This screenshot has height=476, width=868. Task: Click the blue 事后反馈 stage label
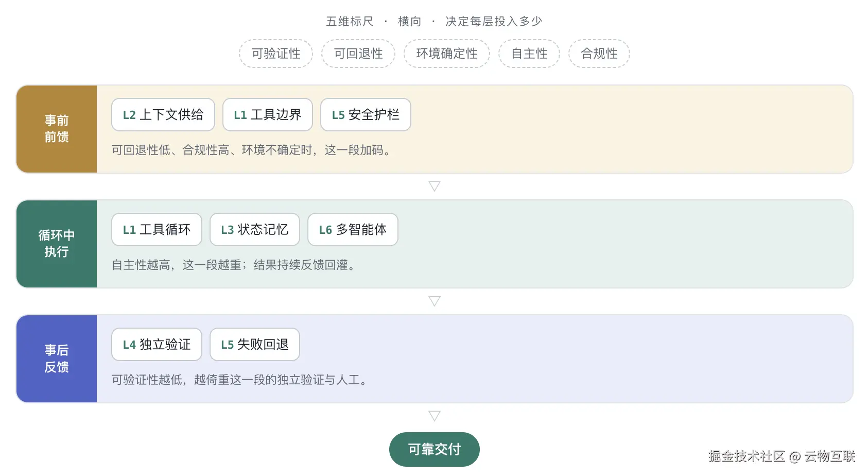coord(57,359)
